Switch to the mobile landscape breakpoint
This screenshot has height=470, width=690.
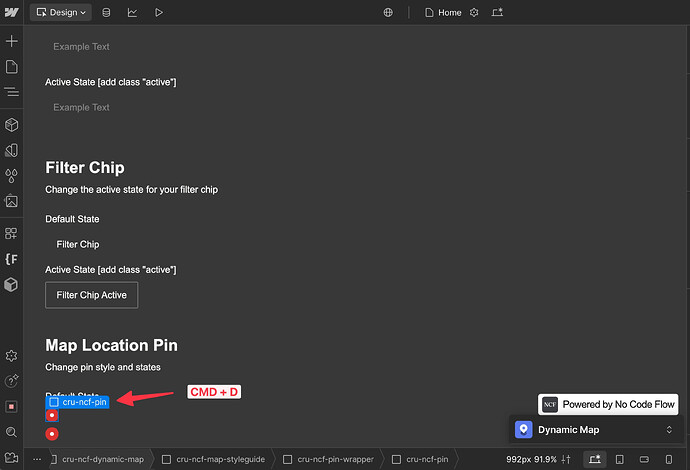[x=644, y=459]
